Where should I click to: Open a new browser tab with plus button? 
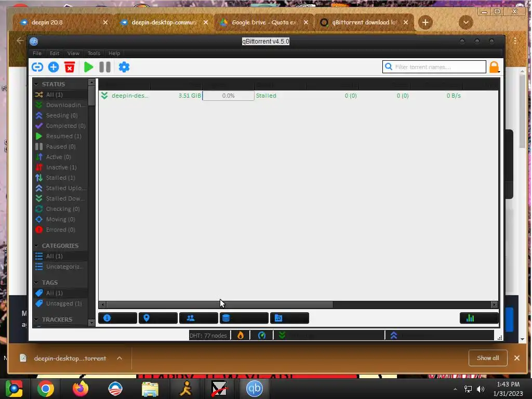(425, 22)
